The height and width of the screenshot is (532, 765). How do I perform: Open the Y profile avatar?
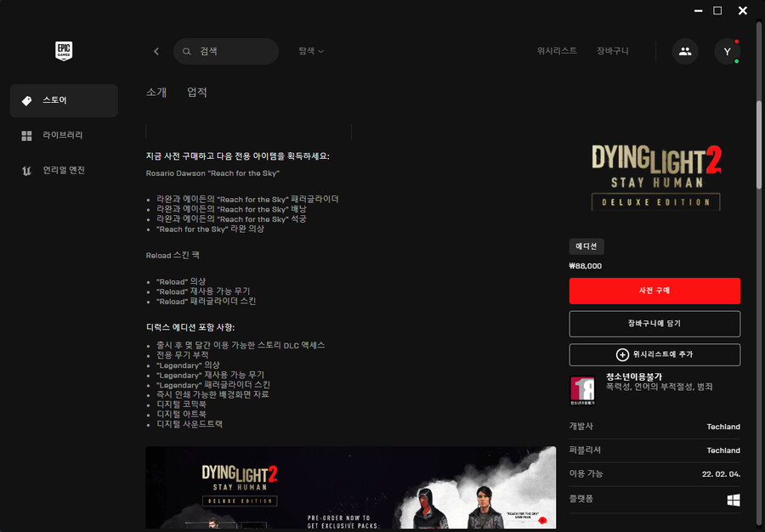(727, 52)
